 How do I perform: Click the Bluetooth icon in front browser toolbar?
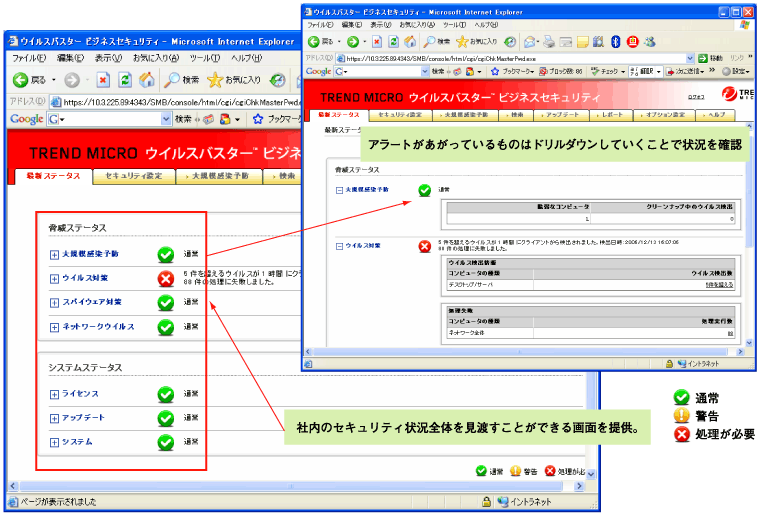tap(616, 41)
